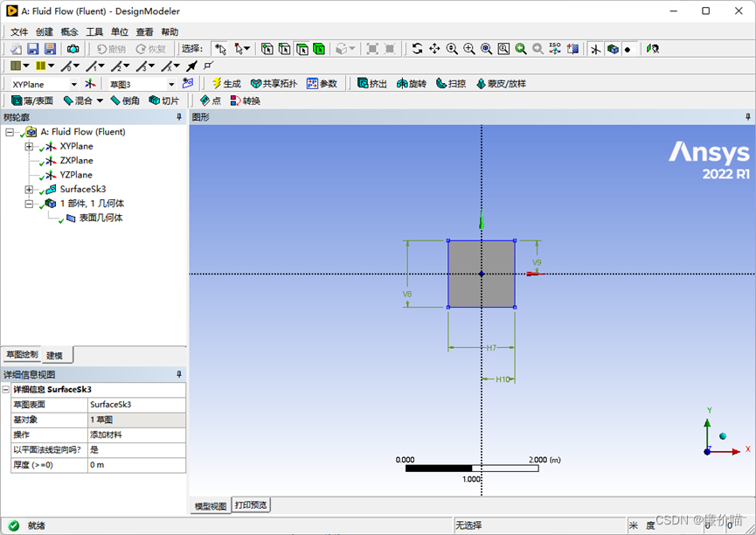Activate the 挤出 (Extrude) tool
Screen dimensions: 756x535
[x=372, y=83]
